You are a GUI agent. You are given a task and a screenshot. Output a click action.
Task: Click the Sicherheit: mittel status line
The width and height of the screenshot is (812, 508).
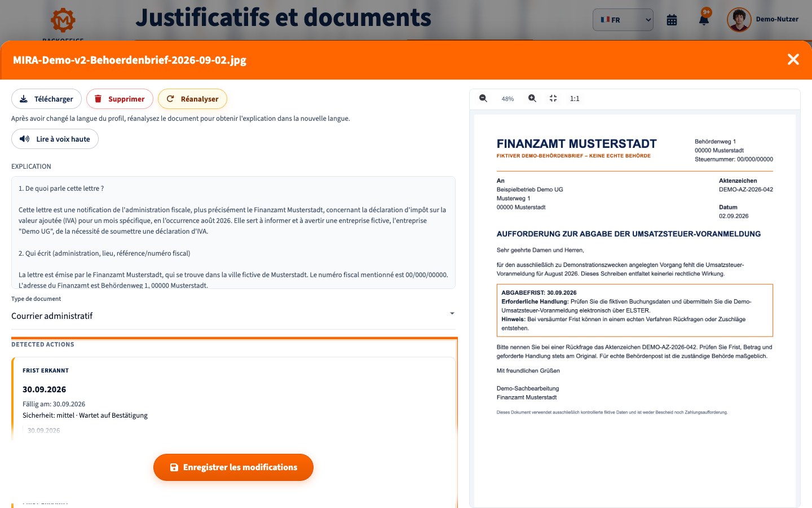pyautogui.click(x=85, y=415)
